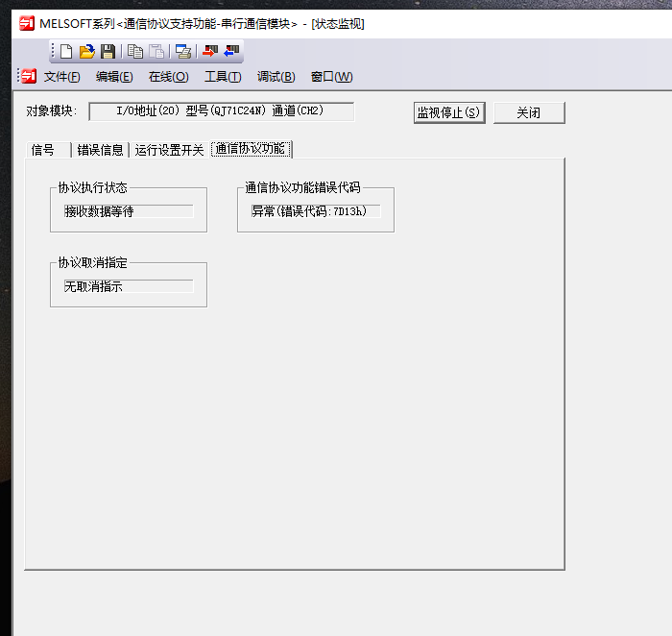Click the MELSOFT icon beside the 文件 menu
This screenshot has width=672, height=636.
[29, 77]
